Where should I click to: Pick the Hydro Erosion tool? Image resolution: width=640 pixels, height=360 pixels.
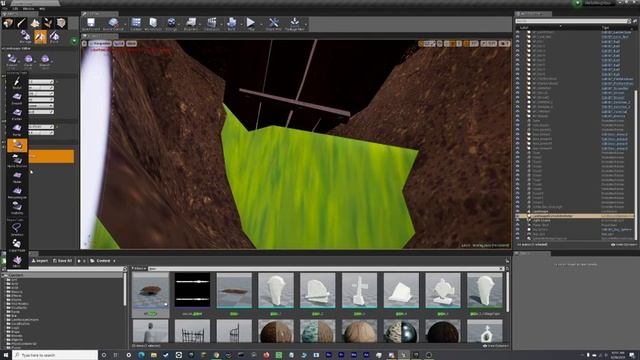pos(17,160)
